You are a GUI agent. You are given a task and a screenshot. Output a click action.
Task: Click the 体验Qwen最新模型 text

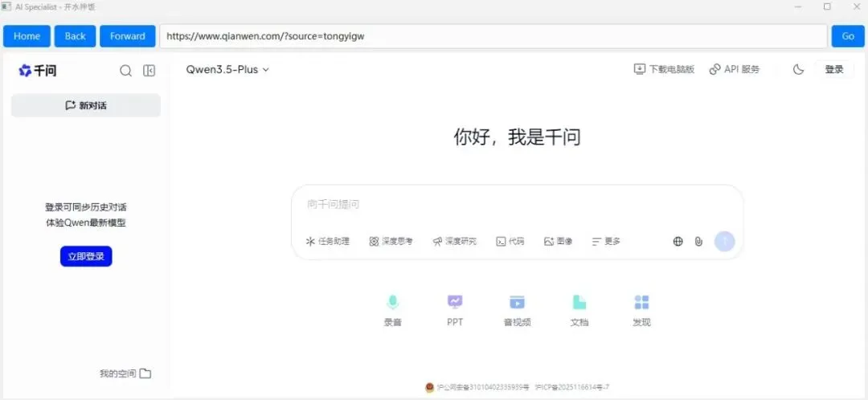point(86,223)
